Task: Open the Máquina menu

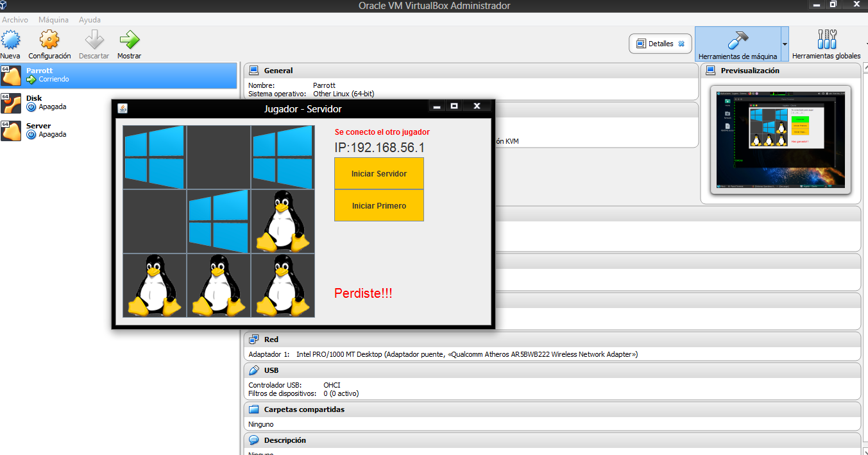Action: click(53, 20)
